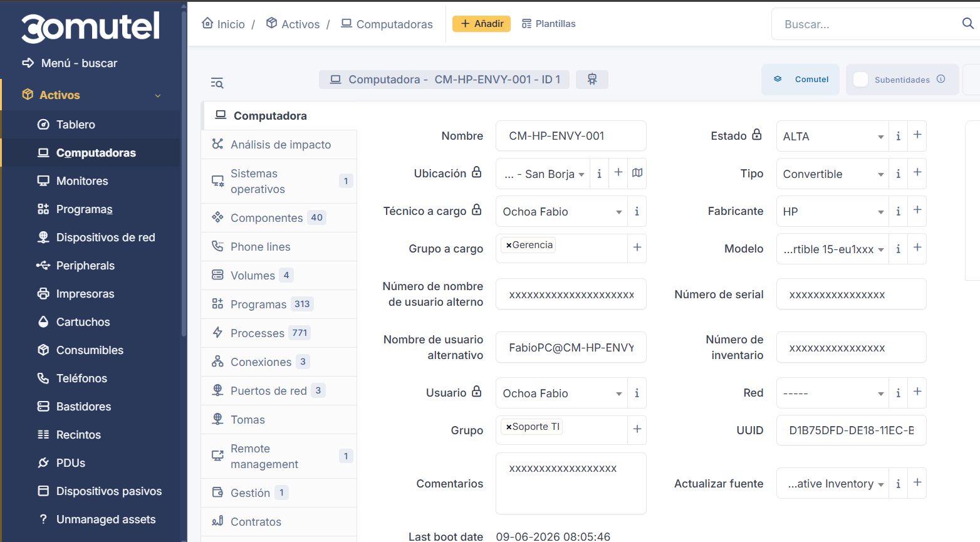Screen dimensions: 980x542
Task: Open the Conexiones tab
Action: point(279,362)
